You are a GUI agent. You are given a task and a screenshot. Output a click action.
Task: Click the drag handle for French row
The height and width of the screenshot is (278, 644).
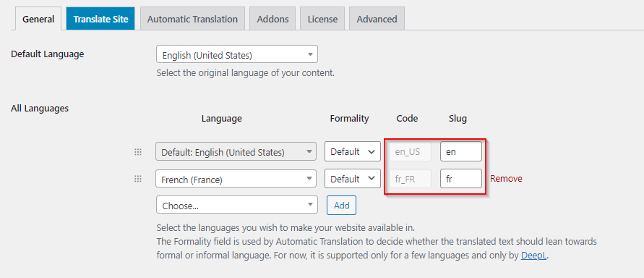click(x=138, y=179)
